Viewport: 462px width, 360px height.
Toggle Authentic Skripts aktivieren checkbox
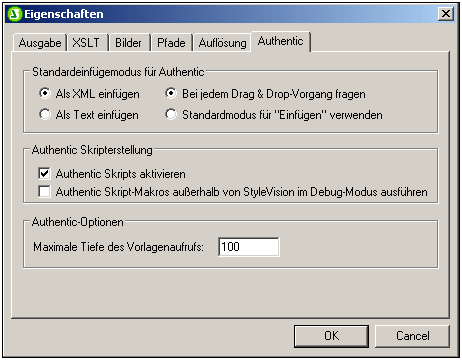tap(44, 173)
